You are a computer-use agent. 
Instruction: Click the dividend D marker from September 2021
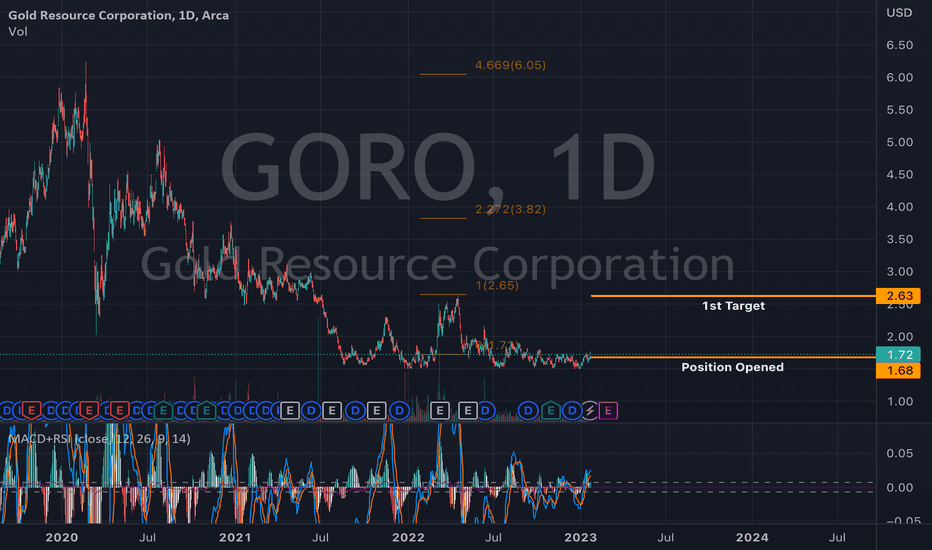coord(355,410)
